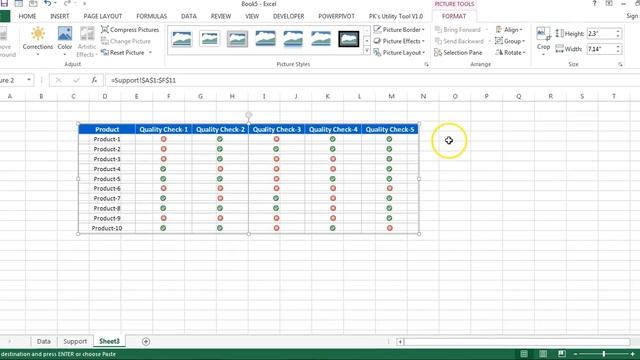Select the Sheet3 sheet tab
The image size is (640, 360).
coord(109,341)
